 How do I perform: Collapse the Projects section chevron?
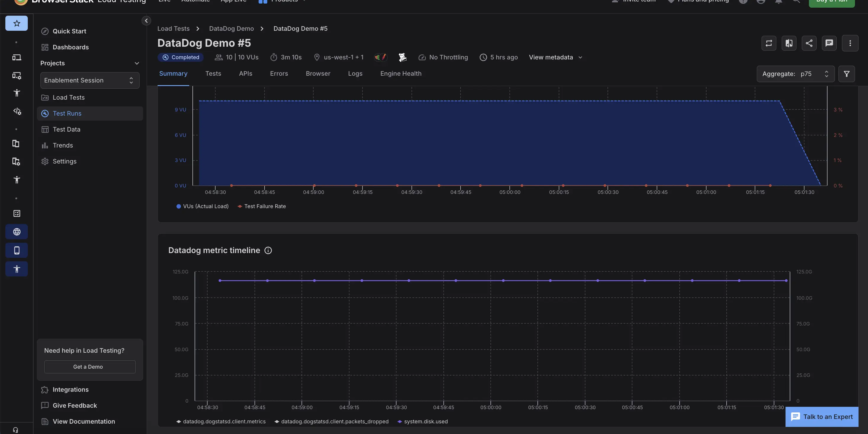pos(137,63)
